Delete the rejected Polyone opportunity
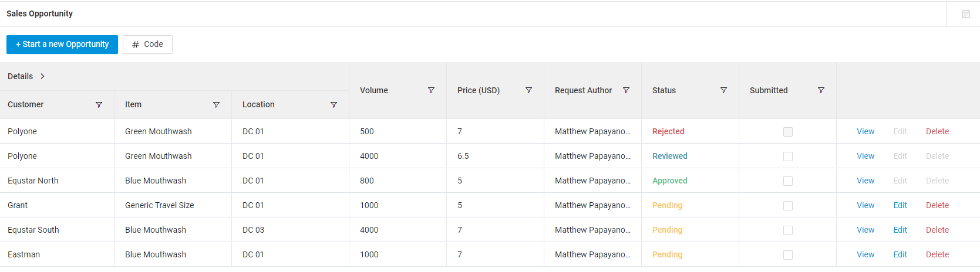 click(x=937, y=131)
